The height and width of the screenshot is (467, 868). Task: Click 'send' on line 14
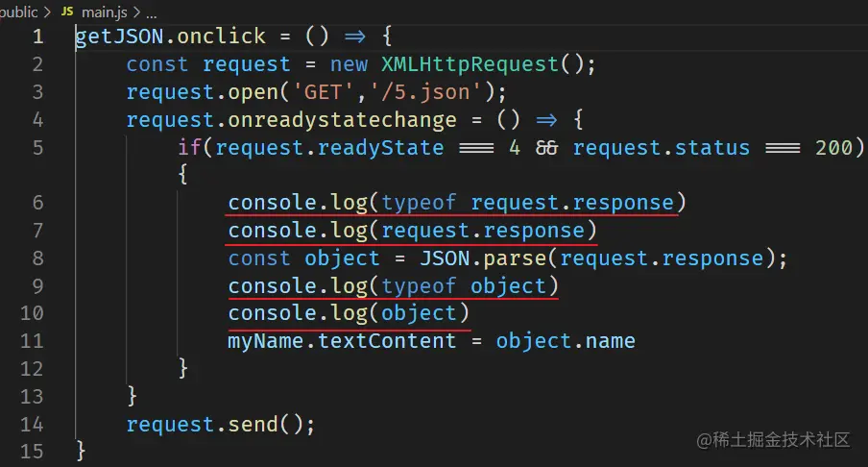253,425
